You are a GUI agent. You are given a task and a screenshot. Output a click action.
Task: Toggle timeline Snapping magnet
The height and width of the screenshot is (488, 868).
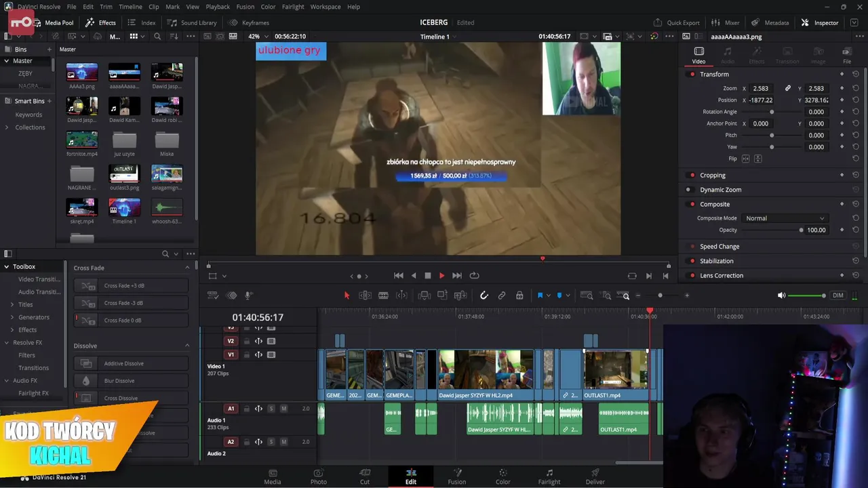tap(484, 296)
